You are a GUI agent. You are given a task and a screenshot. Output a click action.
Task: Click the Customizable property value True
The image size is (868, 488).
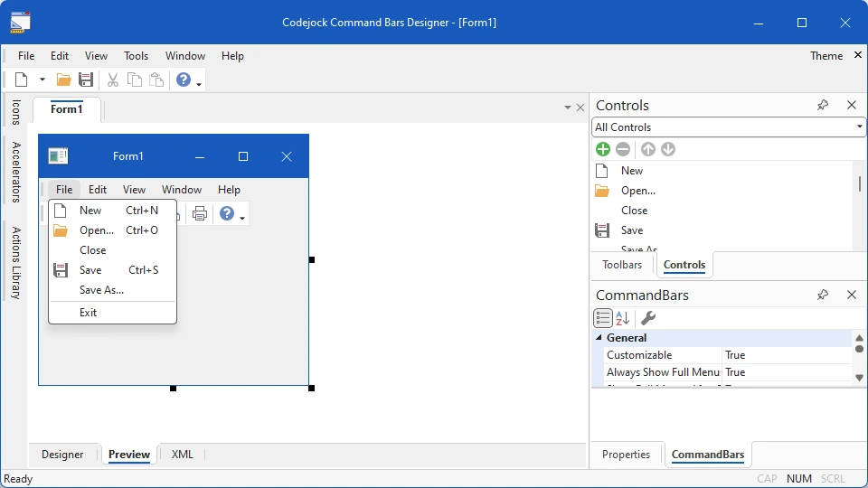coord(787,355)
